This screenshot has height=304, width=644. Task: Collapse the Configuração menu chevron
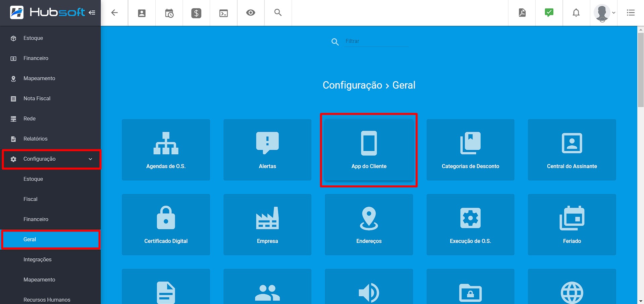click(x=90, y=159)
